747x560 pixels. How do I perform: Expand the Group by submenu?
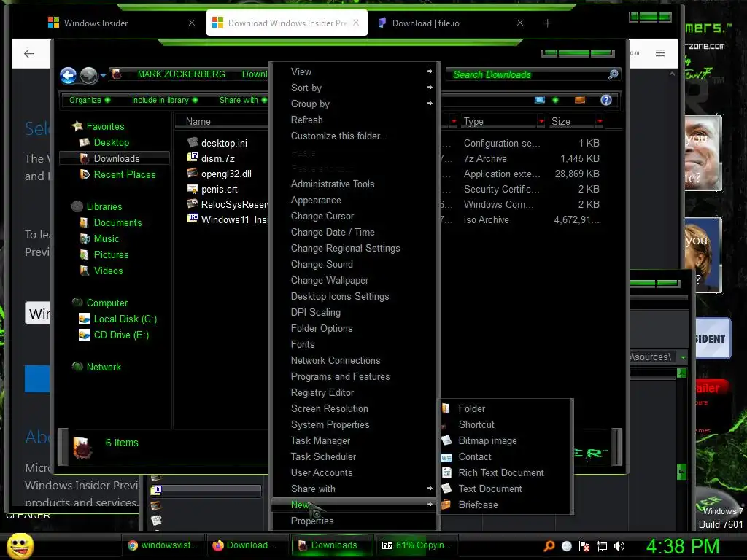click(430, 104)
